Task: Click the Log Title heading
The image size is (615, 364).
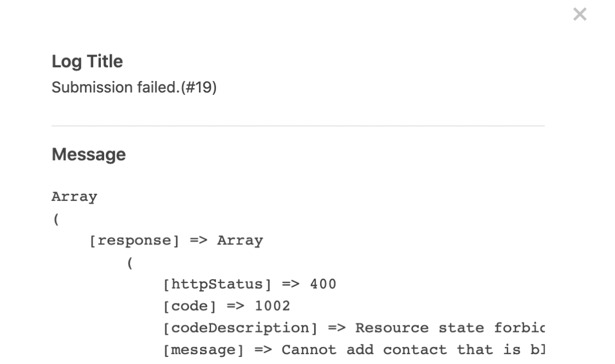Action: point(87,62)
